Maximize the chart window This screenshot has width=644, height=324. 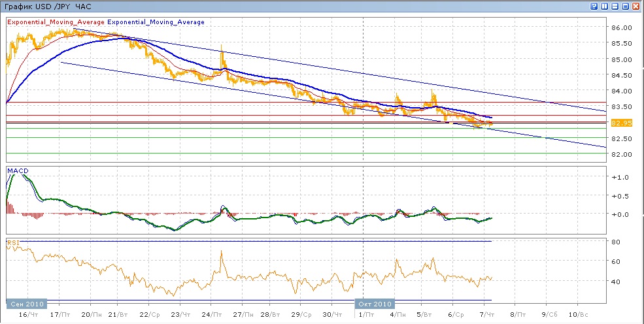(626, 6)
